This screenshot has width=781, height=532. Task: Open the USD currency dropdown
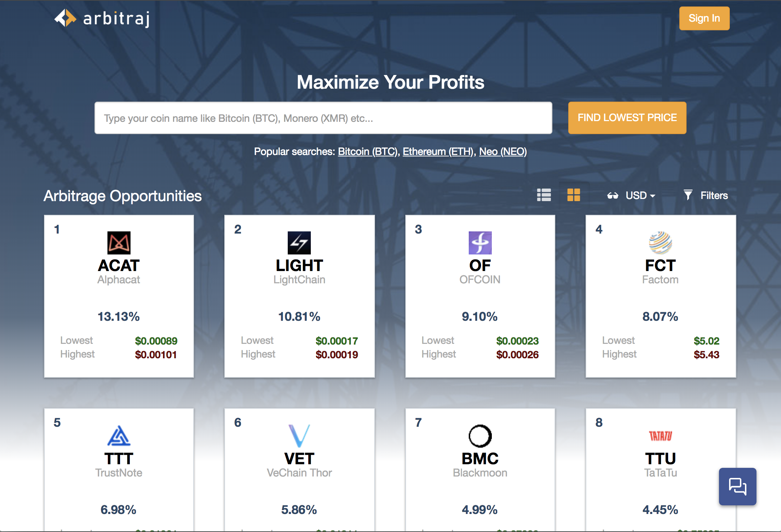[x=640, y=195]
